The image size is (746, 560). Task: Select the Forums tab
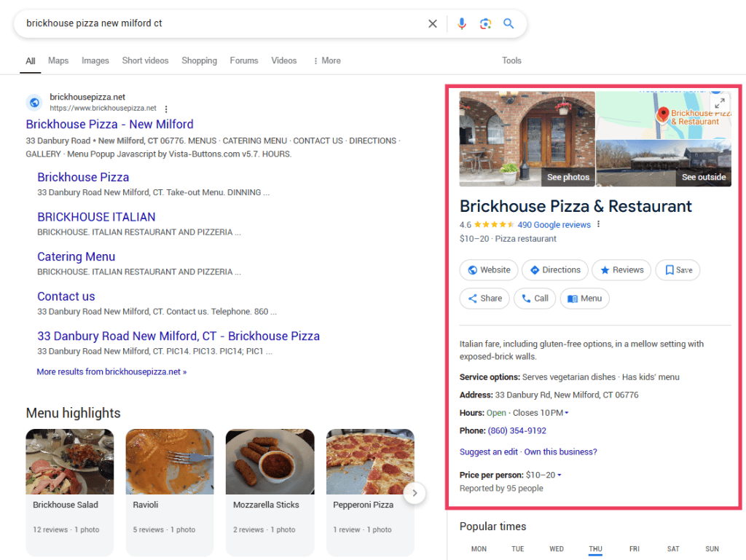tap(244, 61)
